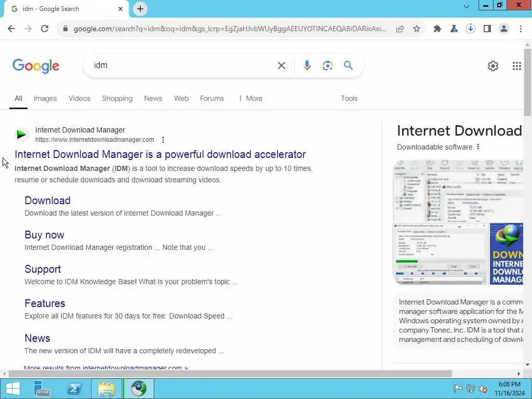The width and height of the screenshot is (532, 399).
Task: Click the search box containing 'idm'
Action: coord(183,65)
